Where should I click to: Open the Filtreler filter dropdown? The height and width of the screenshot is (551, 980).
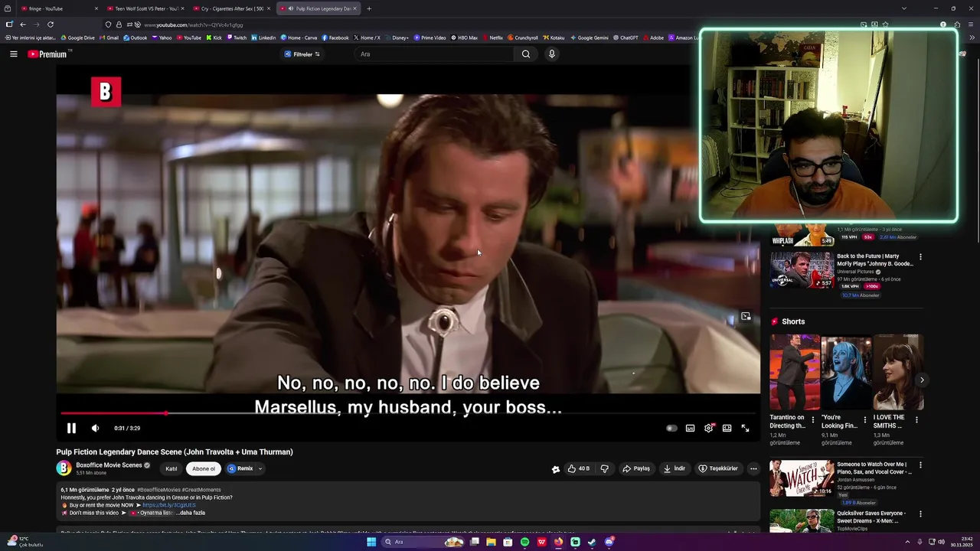pos(302,54)
